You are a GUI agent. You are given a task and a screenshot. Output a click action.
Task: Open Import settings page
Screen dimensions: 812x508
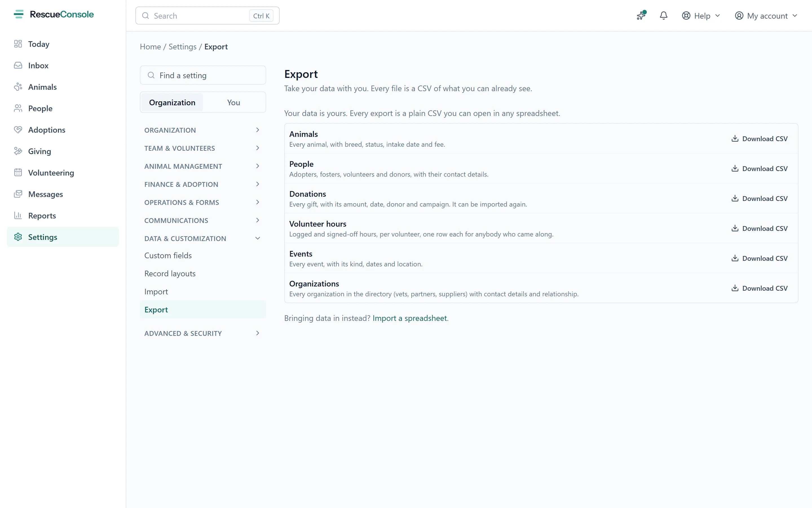coord(203,292)
